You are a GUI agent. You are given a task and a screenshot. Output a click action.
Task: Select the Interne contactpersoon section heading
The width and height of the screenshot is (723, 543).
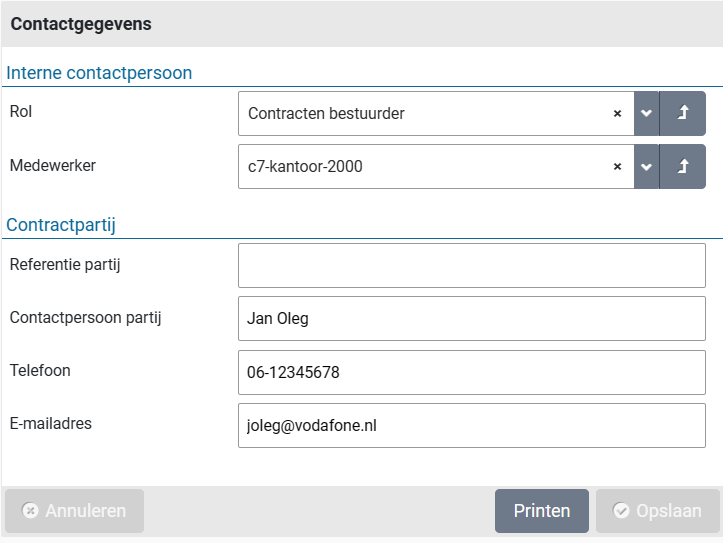pos(99,73)
